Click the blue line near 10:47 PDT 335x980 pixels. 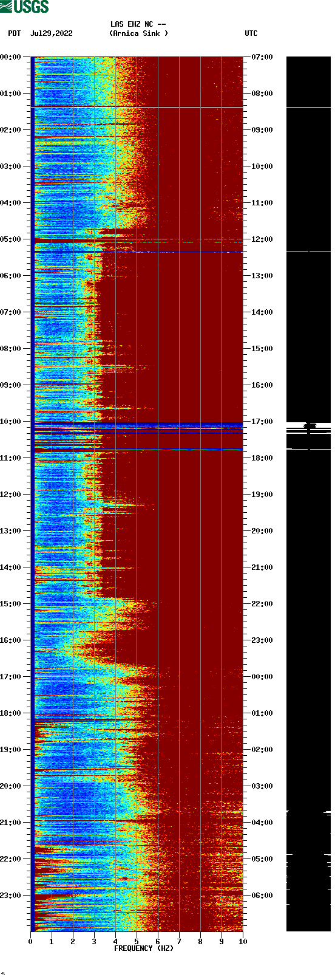coord(137,450)
